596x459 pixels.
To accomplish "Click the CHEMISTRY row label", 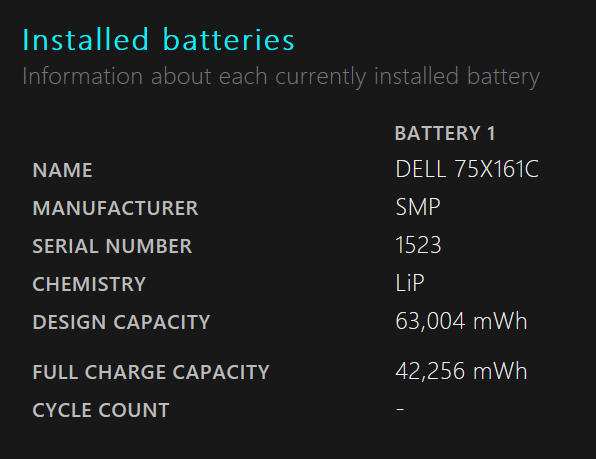I will click(89, 284).
